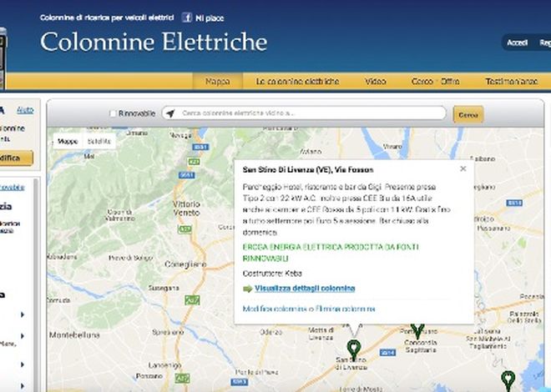Switch map view to Satellite

coord(99,142)
